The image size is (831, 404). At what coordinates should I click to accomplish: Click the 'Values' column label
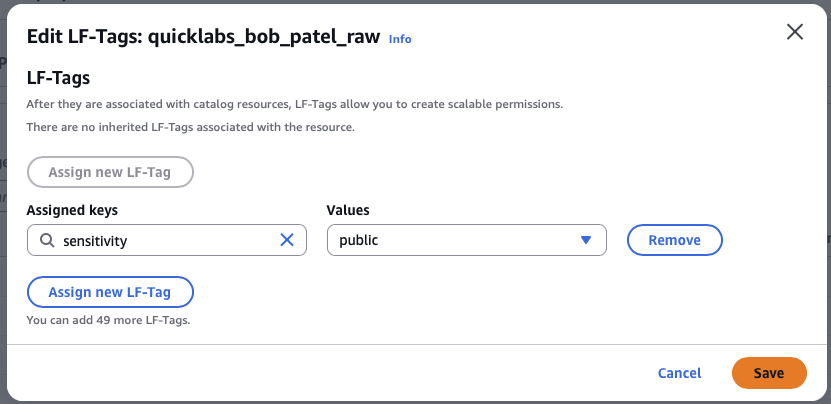point(348,210)
